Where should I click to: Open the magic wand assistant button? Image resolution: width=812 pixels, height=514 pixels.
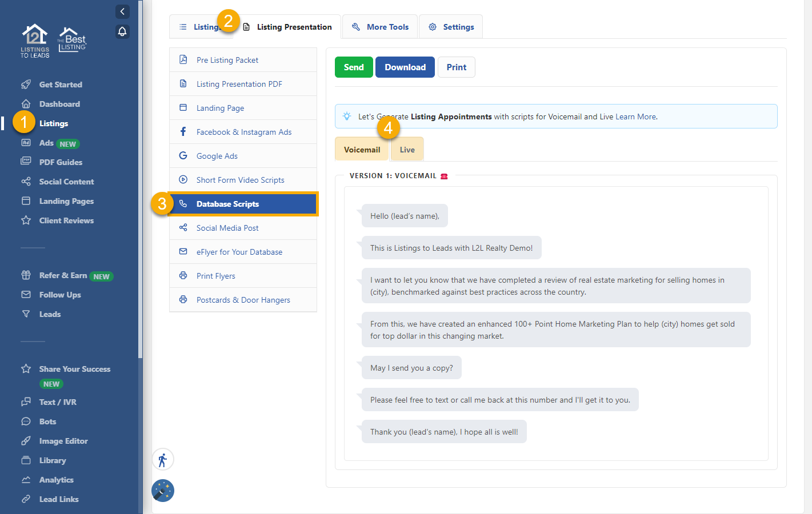163,491
